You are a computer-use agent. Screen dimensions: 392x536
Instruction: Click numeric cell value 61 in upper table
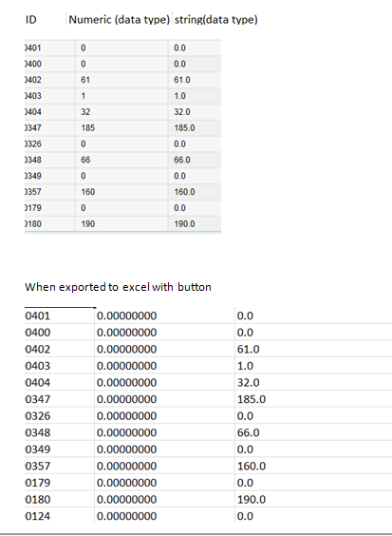85,80
